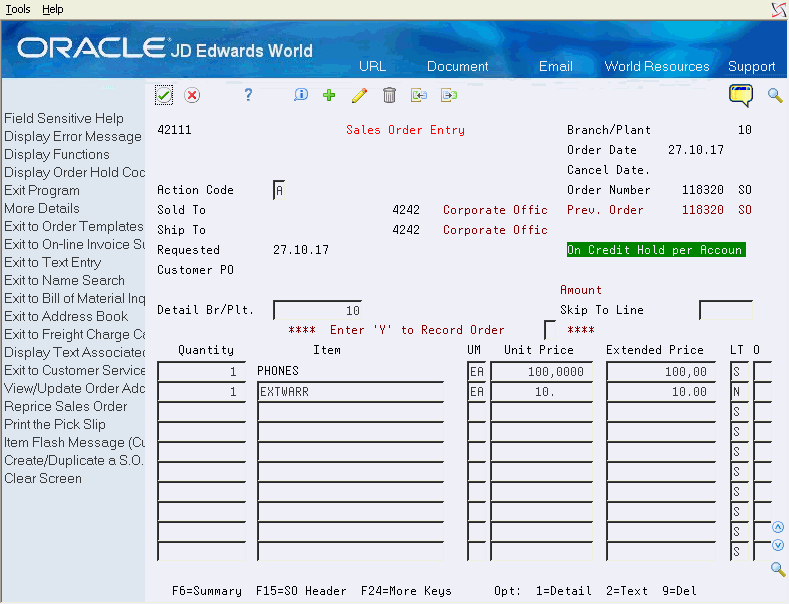This screenshot has height=604, width=789.
Task: Click the pencil change icon
Action: 359,95
